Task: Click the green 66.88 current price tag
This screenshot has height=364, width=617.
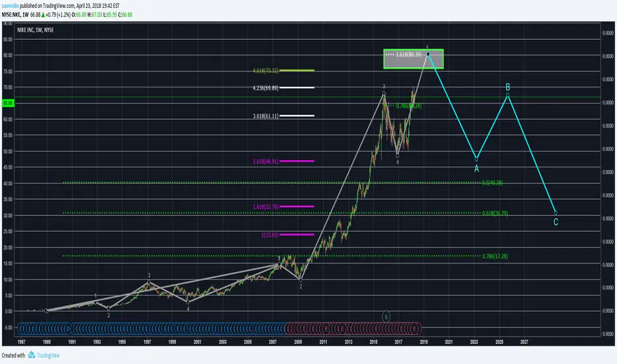Action: (x=8, y=103)
